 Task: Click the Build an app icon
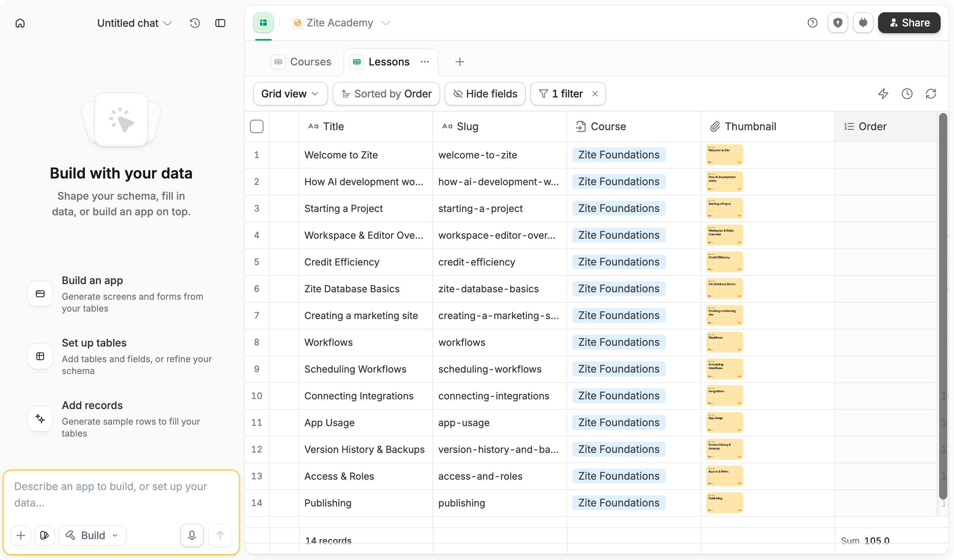(x=40, y=294)
